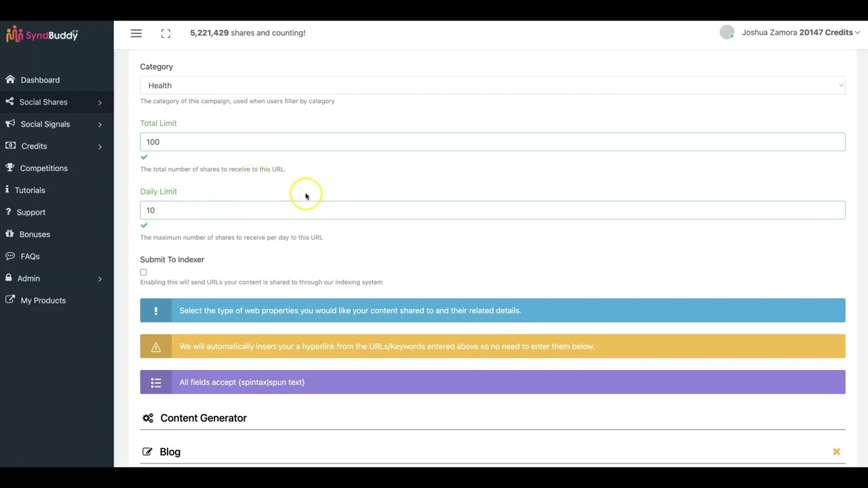
Task: Expand the Credits submenu arrow
Action: [x=100, y=146]
